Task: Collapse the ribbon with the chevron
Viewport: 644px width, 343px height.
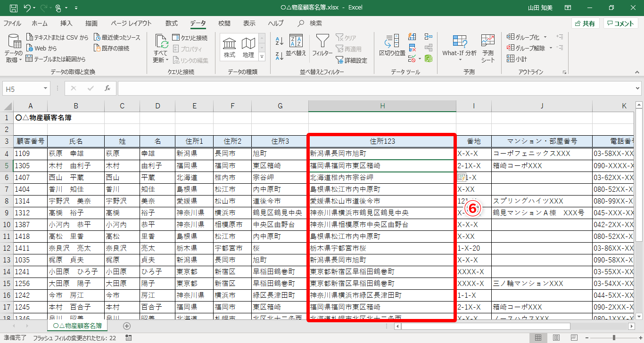Action: [x=637, y=72]
